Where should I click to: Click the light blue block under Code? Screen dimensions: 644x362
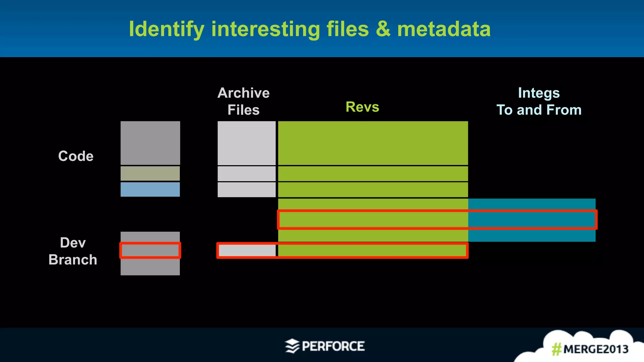[150, 189]
